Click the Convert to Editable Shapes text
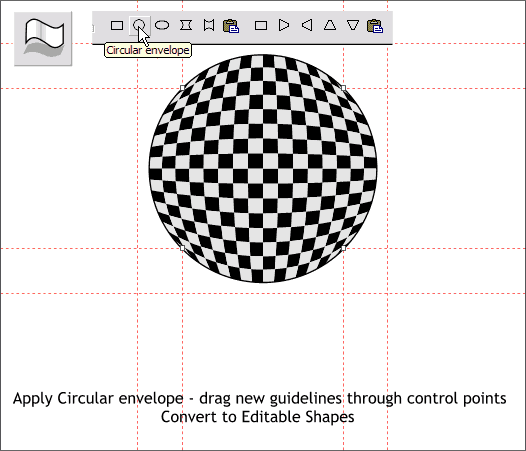Image resolution: width=526 pixels, height=451 pixels. tap(258, 417)
